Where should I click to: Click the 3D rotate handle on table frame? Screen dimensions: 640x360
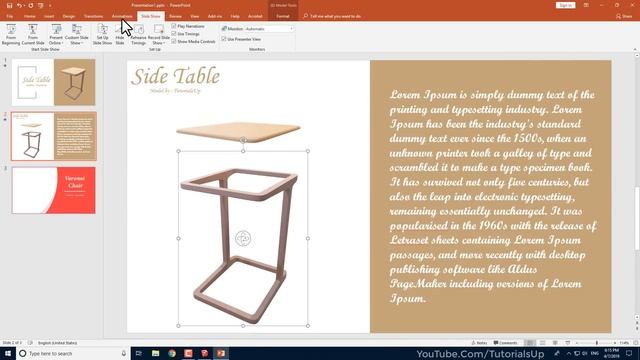click(243, 238)
